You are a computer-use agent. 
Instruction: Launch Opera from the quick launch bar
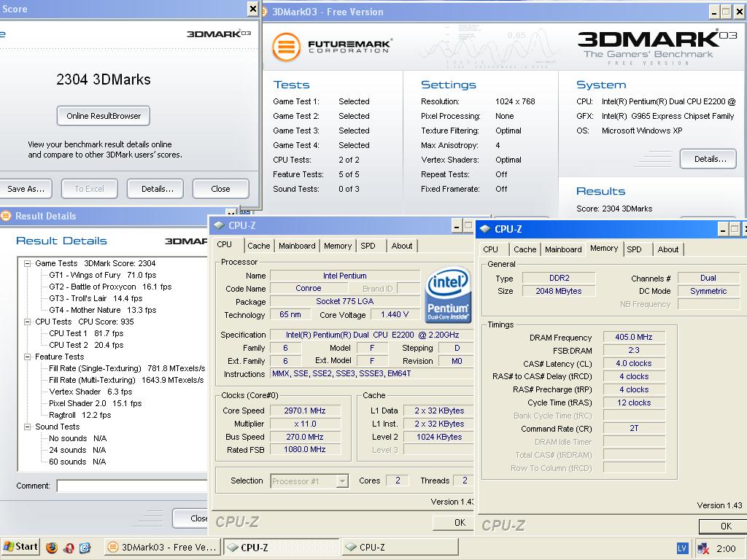[68, 548]
